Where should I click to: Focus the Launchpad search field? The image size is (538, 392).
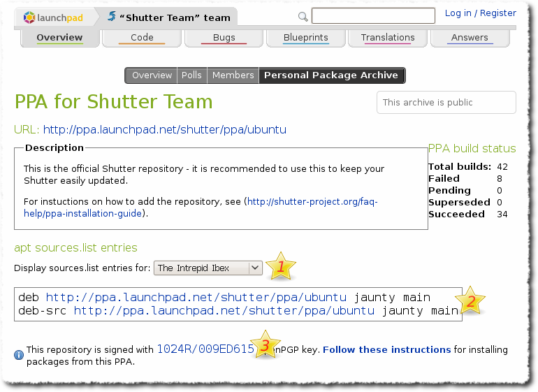pyautogui.click(x=373, y=16)
